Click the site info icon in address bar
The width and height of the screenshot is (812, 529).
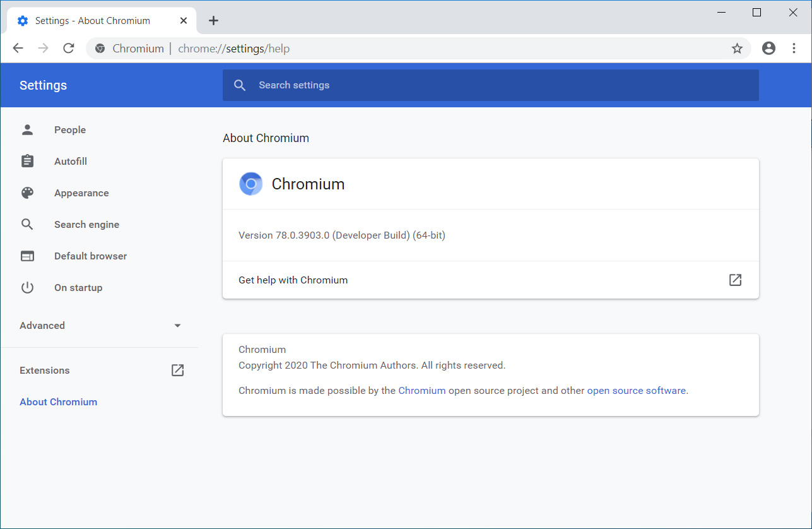tap(100, 48)
